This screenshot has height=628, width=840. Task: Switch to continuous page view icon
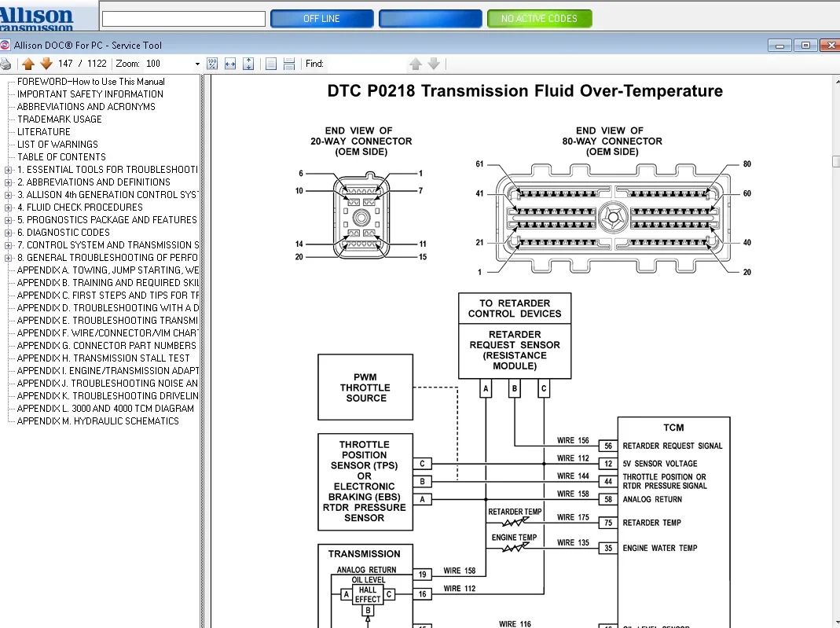point(289,64)
